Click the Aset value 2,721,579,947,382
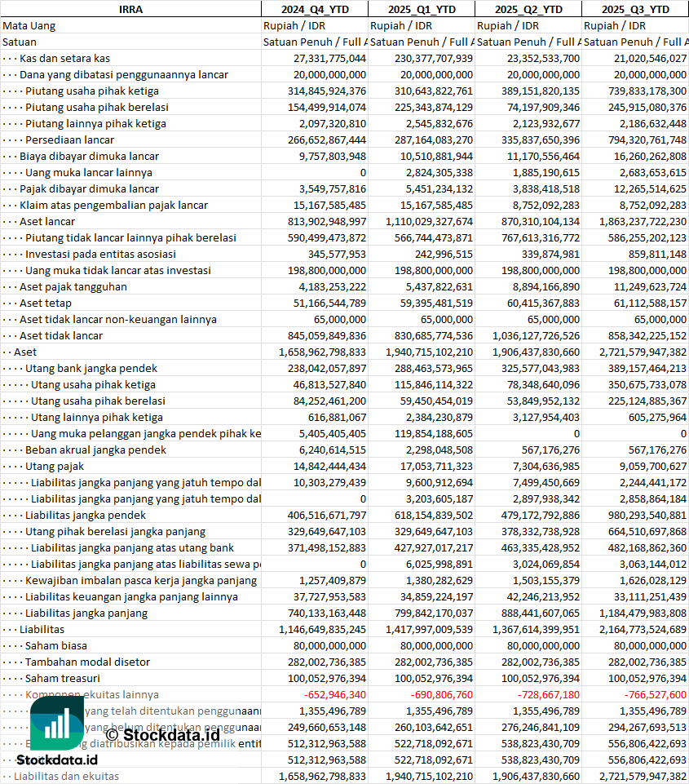Viewport: 689px width, 784px height. [x=643, y=352]
